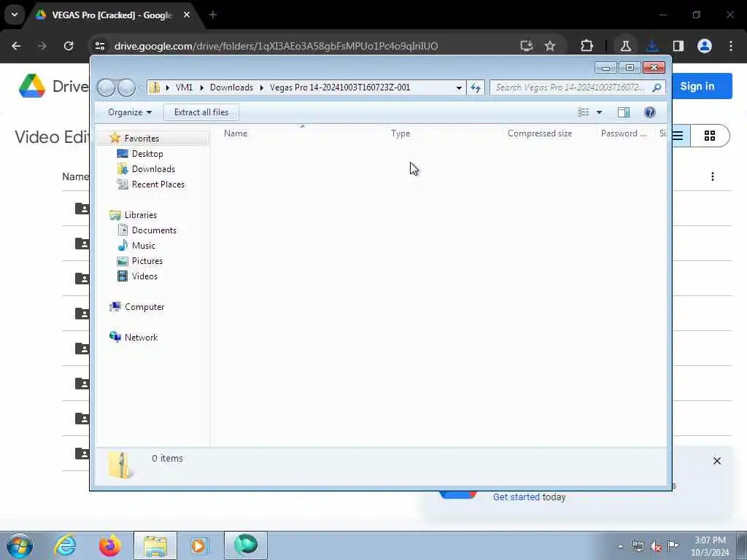Select Libraries in navigation pane
The width and height of the screenshot is (747, 560).
141,215
